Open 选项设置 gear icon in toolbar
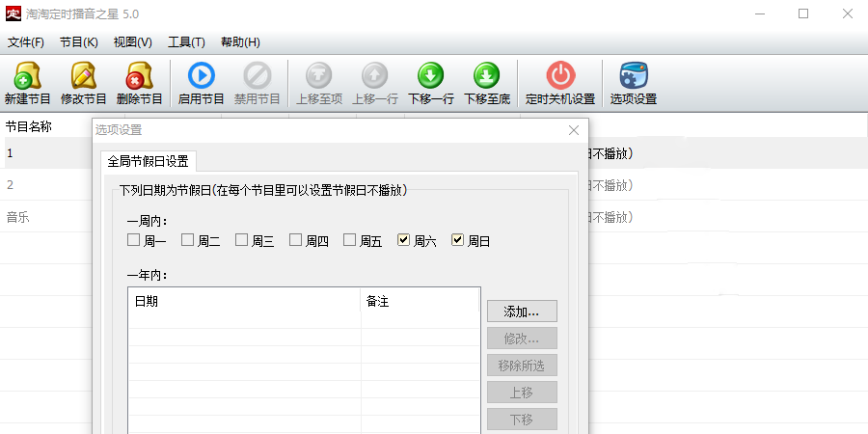The image size is (868, 434). pos(634,75)
